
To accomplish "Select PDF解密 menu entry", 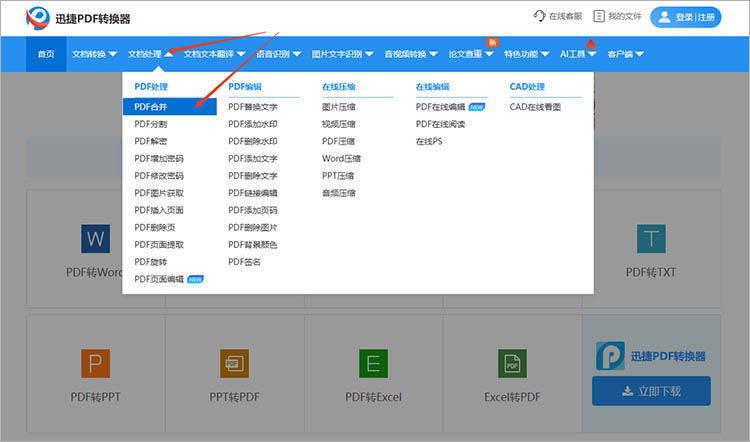I will (151, 142).
